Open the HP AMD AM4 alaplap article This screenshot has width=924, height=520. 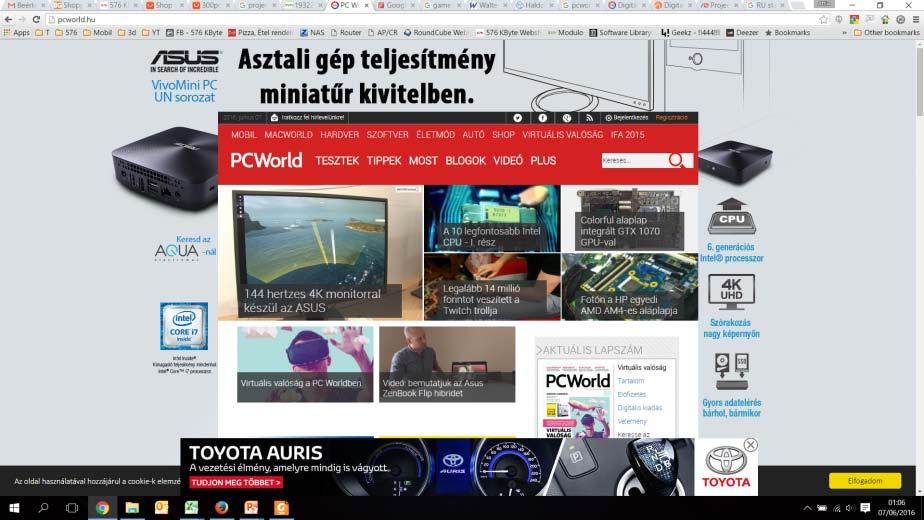click(x=629, y=287)
